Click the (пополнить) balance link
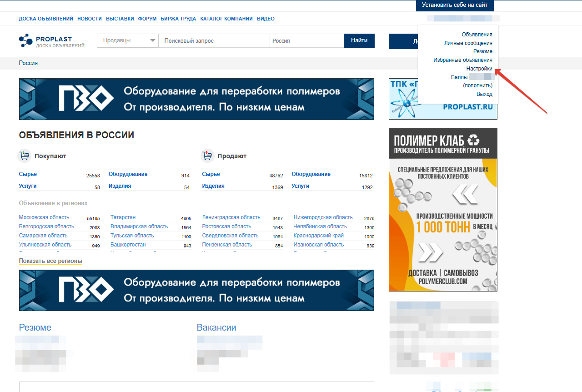The height and width of the screenshot is (392, 582). click(x=477, y=85)
